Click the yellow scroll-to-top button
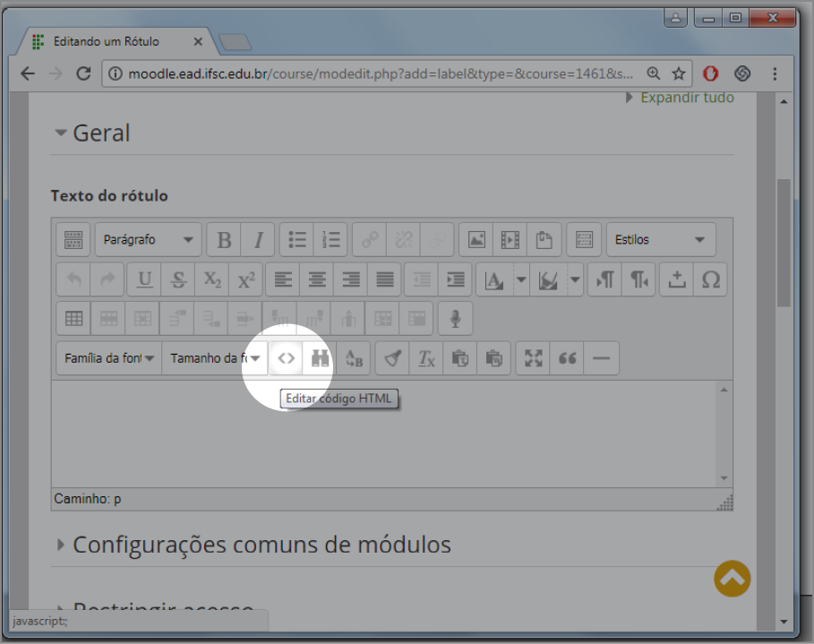Screen dimensions: 814x644 (x=732, y=579)
